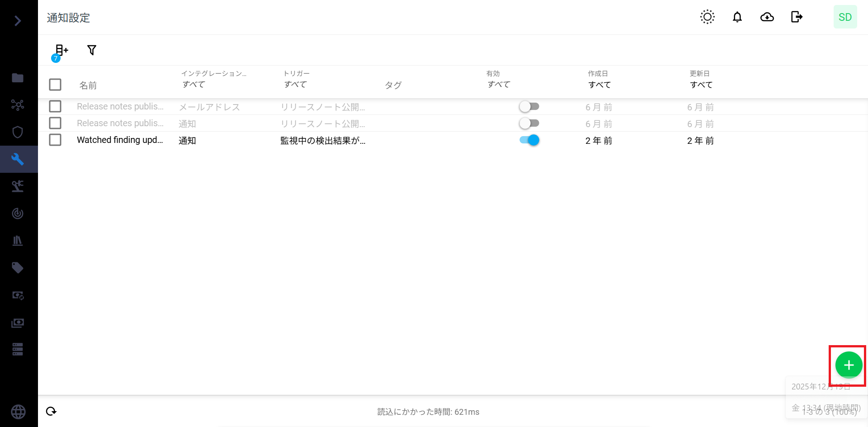The height and width of the screenshot is (427, 868).
Task: Click the SD avatar in top right
Action: coord(845,17)
